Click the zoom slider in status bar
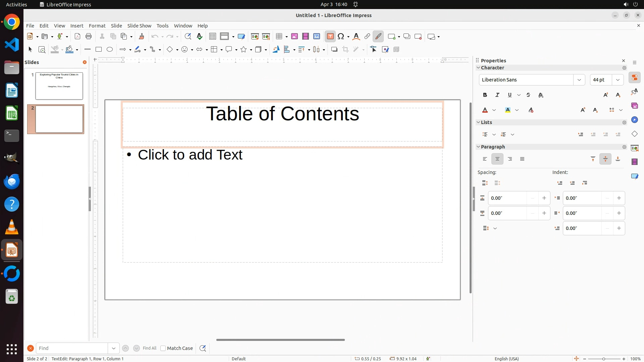The width and height of the screenshot is (644, 362). coord(604,359)
